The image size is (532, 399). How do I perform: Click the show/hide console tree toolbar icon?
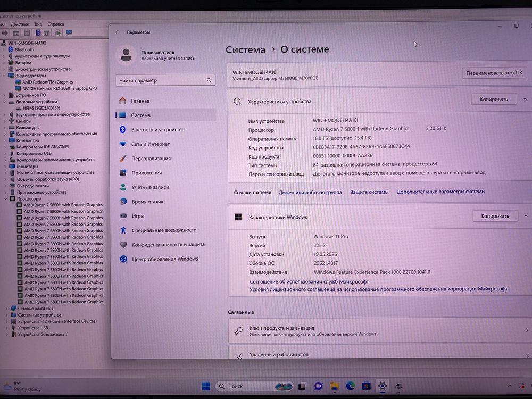tap(16, 33)
